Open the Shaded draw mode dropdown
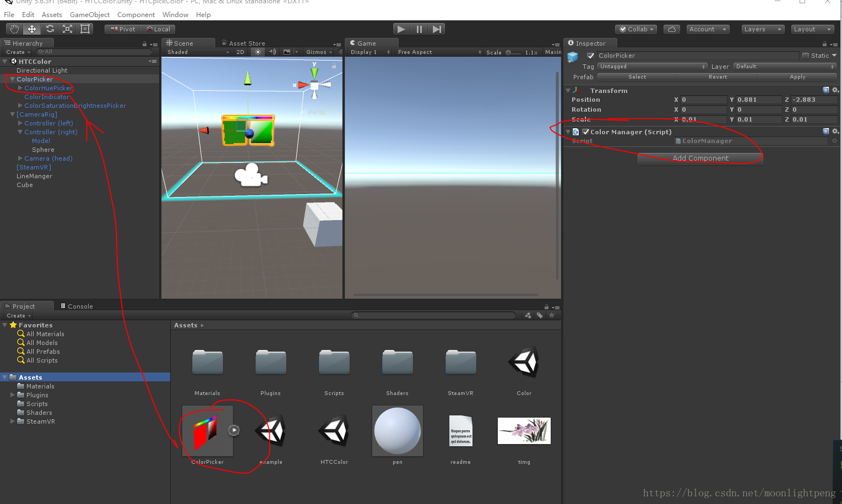This screenshot has width=842, height=504. pyautogui.click(x=198, y=52)
